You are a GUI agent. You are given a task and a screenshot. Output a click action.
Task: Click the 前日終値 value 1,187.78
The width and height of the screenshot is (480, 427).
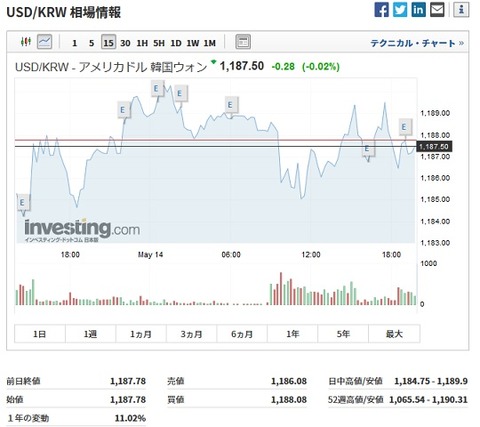pyautogui.click(x=128, y=381)
